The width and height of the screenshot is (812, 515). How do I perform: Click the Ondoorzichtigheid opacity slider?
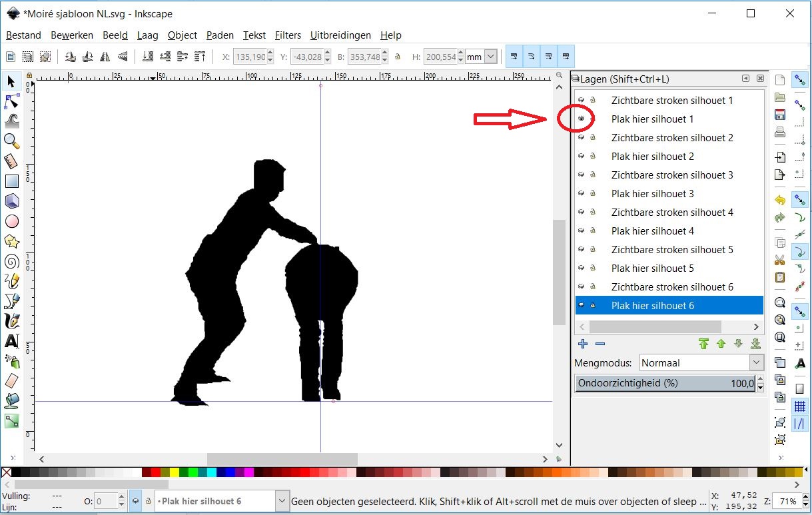665,383
